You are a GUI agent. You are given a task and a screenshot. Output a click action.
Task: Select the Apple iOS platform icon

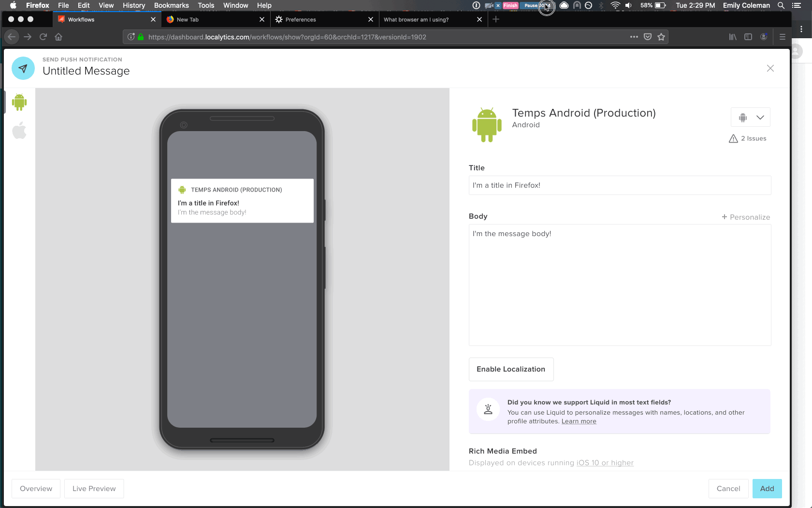click(19, 131)
